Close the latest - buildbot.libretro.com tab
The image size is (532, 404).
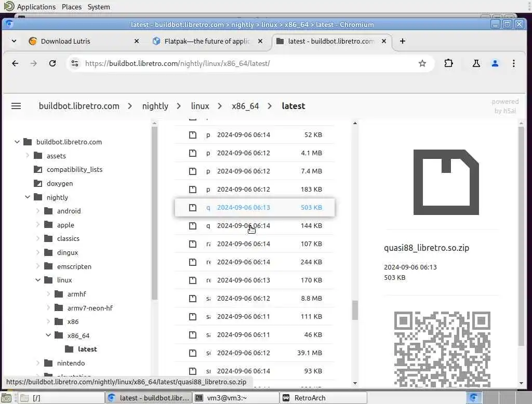point(384,41)
